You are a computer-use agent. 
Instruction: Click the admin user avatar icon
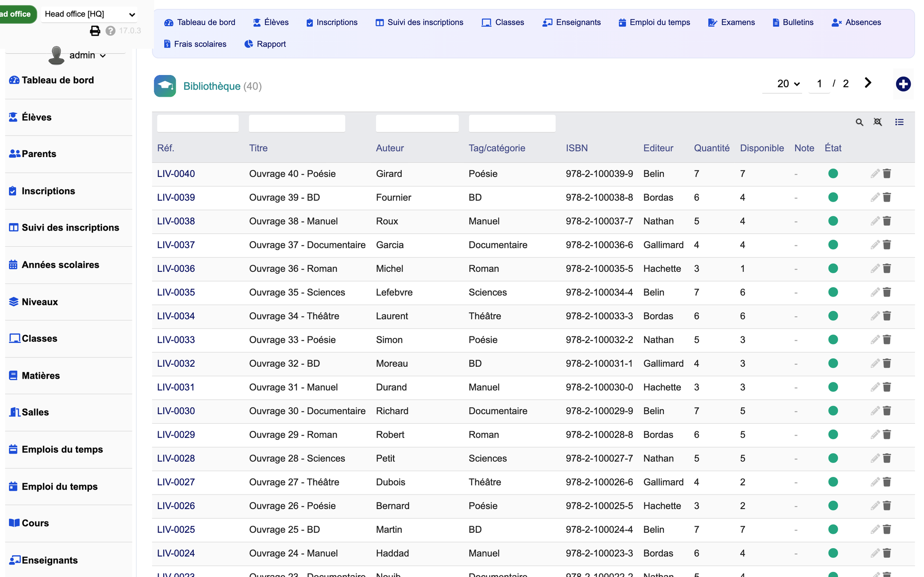point(57,55)
